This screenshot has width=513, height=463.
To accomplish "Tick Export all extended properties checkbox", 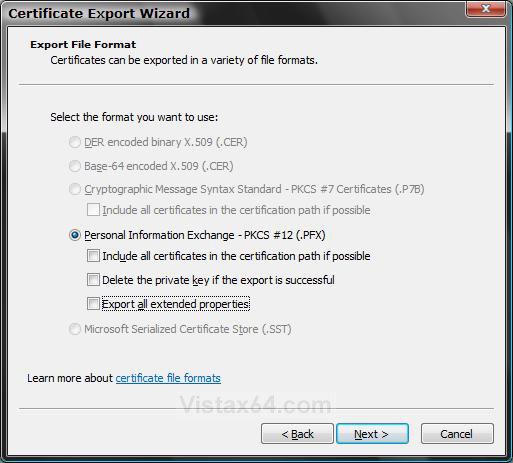I will click(93, 304).
